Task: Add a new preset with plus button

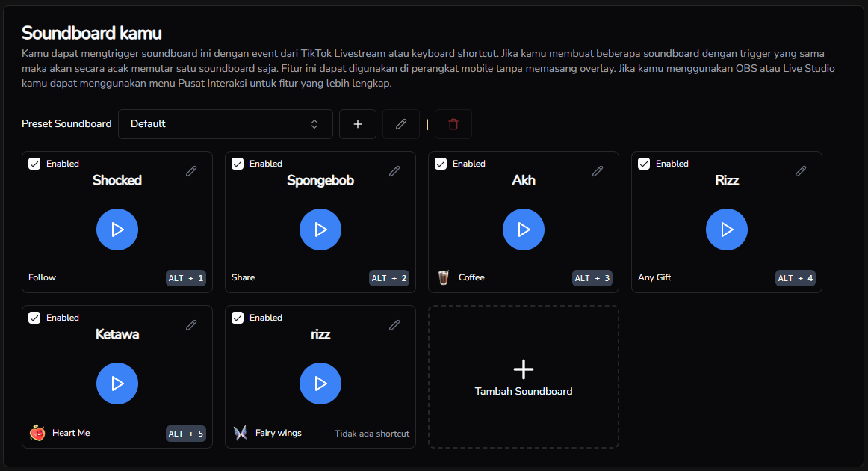Action: (x=358, y=124)
